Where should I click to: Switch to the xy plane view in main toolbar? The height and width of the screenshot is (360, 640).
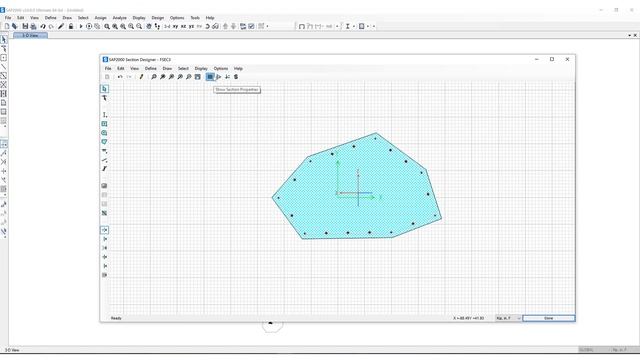click(x=175, y=26)
